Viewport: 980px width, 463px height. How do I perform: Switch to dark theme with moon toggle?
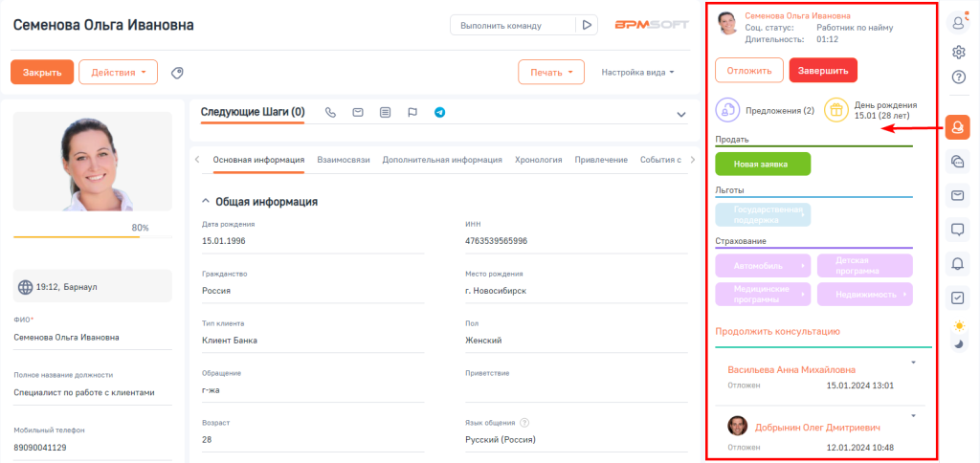(958, 343)
